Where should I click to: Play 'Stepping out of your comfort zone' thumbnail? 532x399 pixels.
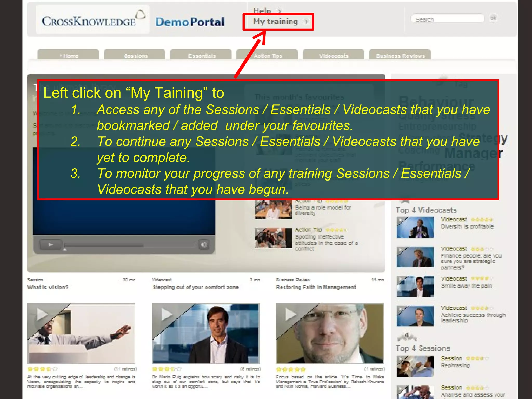click(x=206, y=333)
